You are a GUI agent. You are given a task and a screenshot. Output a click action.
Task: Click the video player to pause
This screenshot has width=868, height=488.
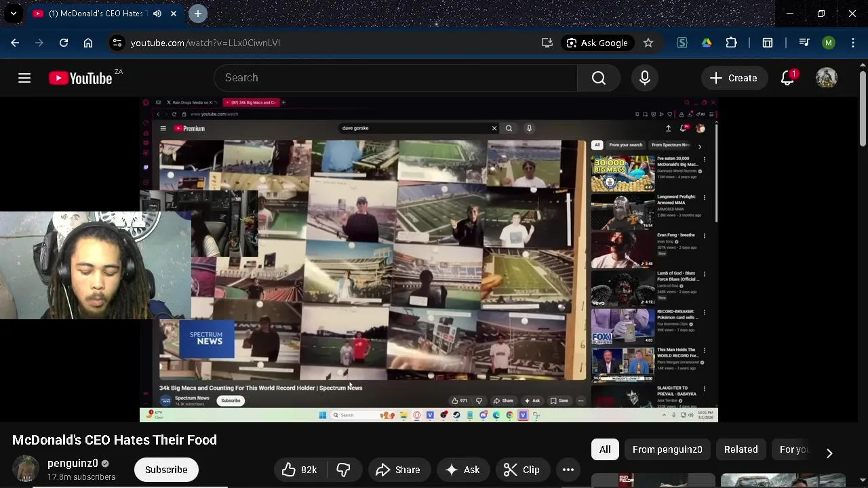[x=429, y=260]
